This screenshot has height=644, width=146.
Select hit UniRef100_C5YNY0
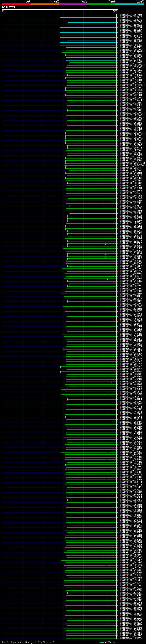(131, 42)
